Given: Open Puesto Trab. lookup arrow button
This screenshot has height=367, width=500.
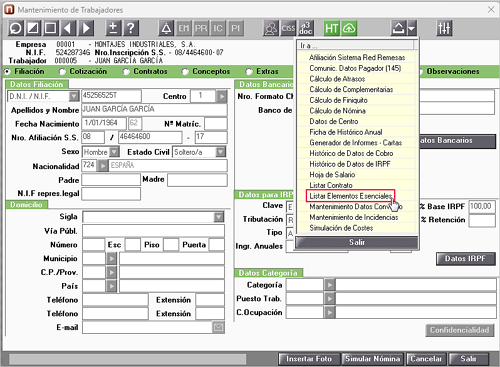Looking at the screenshot, I should coord(330,298).
